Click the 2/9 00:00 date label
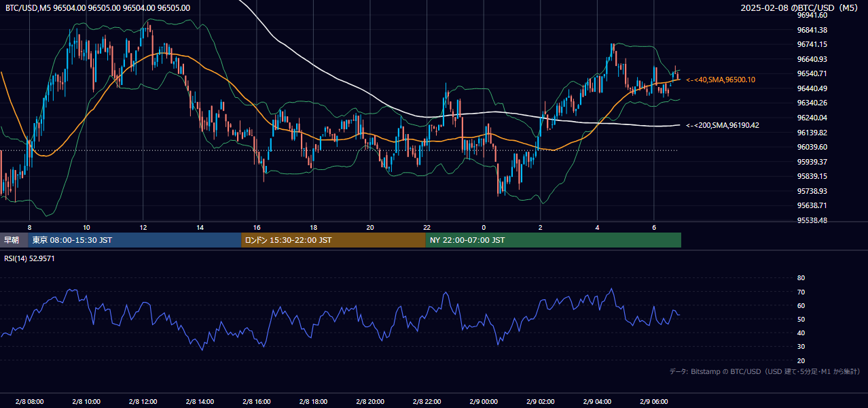Image resolution: width=868 pixels, height=408 pixels. coord(484,401)
